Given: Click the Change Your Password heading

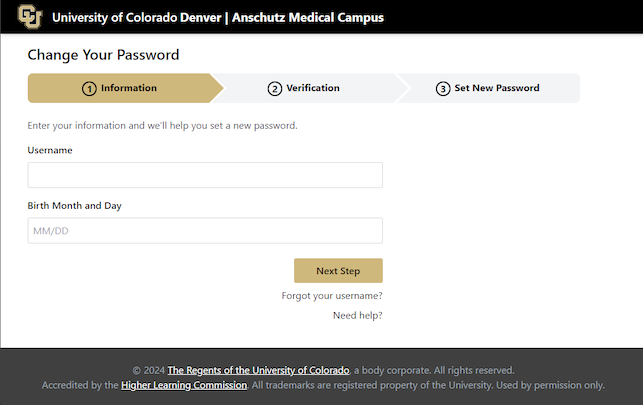Looking at the screenshot, I should coord(103,55).
